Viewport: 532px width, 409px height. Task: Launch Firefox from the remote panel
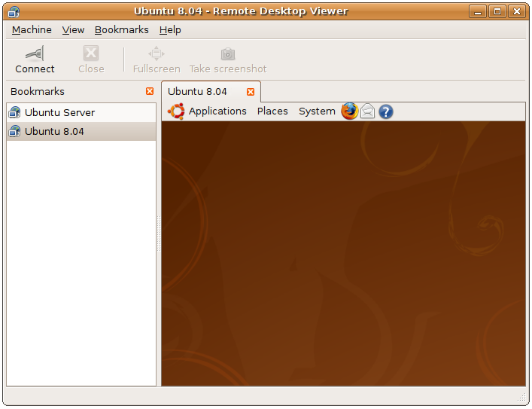[x=349, y=111]
